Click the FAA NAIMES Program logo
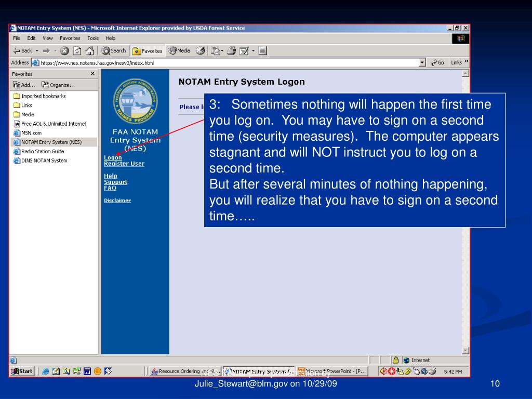This screenshot has height=399, width=532. (x=135, y=101)
